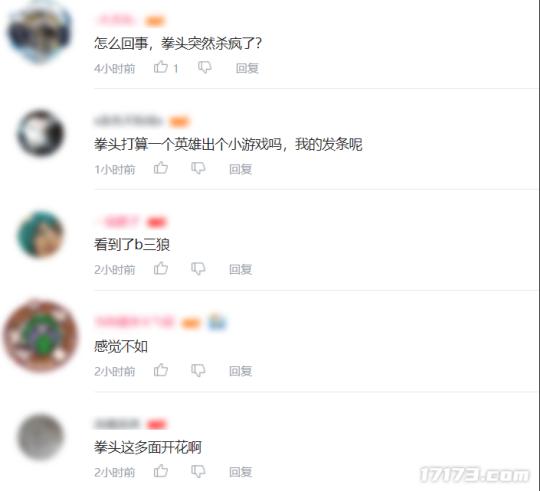Open the gray avatar beside "拳头这多面开花啊"

pyautogui.click(x=41, y=437)
